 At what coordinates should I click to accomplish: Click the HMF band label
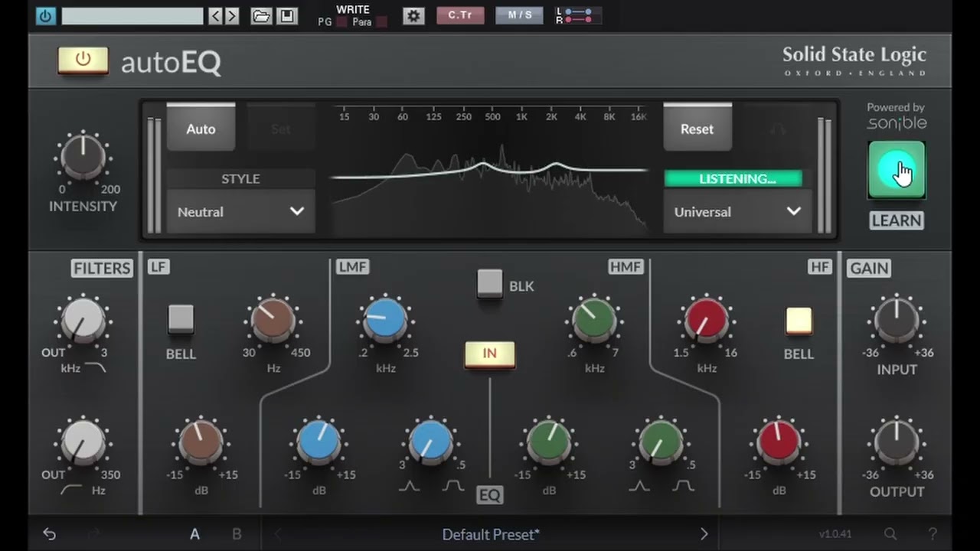pyautogui.click(x=626, y=266)
